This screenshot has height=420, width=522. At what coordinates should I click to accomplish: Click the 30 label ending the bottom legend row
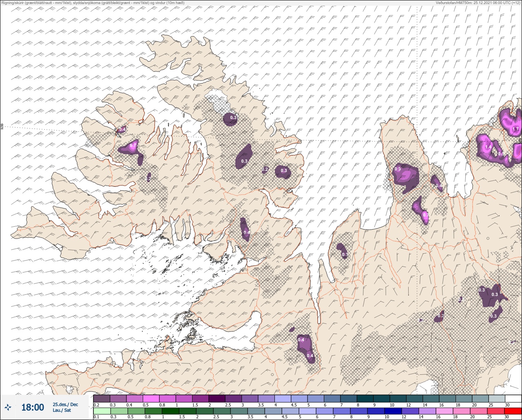pos(507,417)
